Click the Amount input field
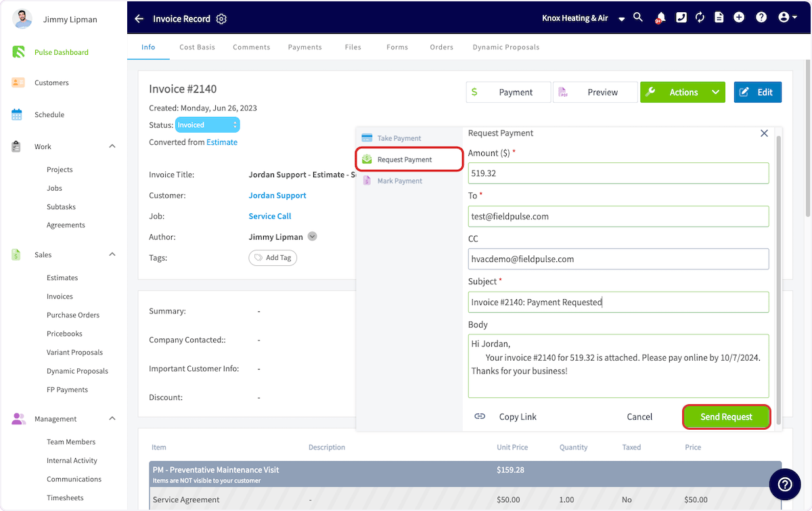This screenshot has height=511, width=812. pos(618,173)
